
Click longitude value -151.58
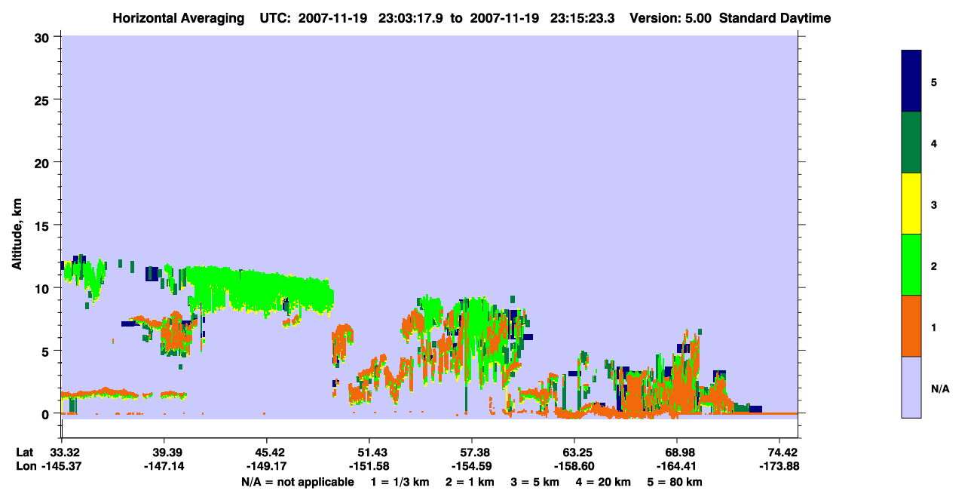[369, 467]
